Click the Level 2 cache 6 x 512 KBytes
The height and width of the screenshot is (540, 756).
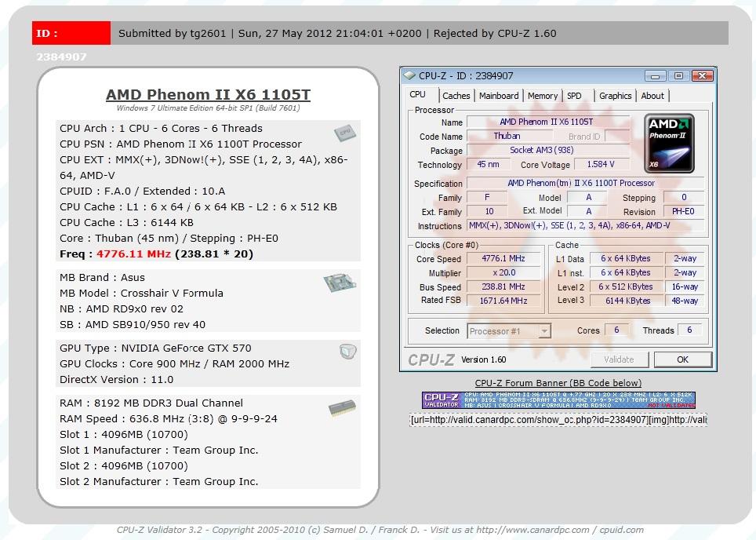[x=626, y=286]
